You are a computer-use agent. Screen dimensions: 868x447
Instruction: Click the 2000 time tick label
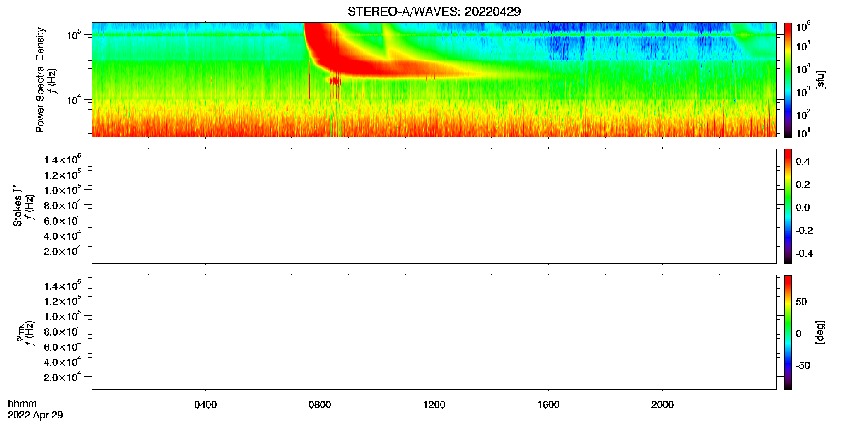coord(662,405)
